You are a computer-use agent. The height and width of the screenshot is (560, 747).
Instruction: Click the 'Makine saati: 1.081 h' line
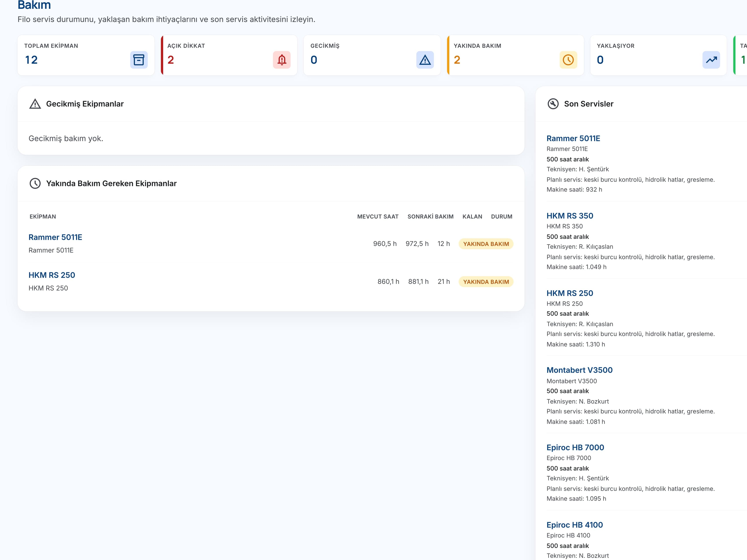click(576, 422)
